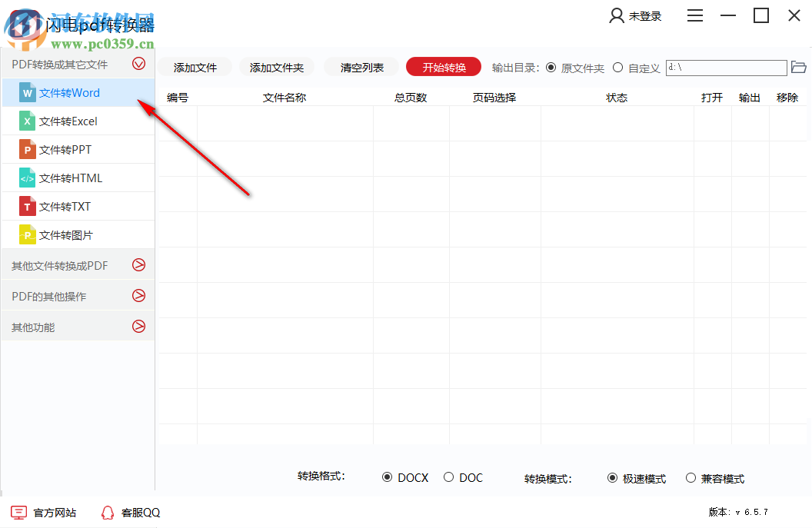Collapse the PDF转换成其它文件 section

[139, 64]
